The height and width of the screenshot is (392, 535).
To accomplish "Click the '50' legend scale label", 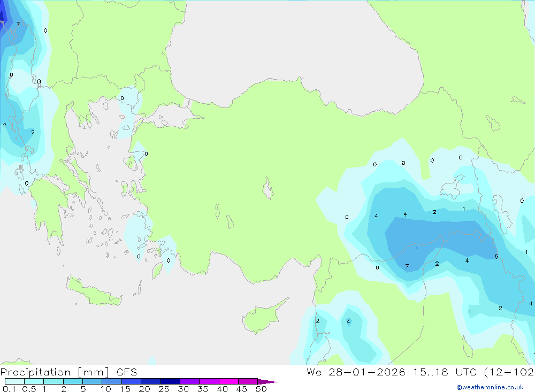I will pyautogui.click(x=262, y=389).
